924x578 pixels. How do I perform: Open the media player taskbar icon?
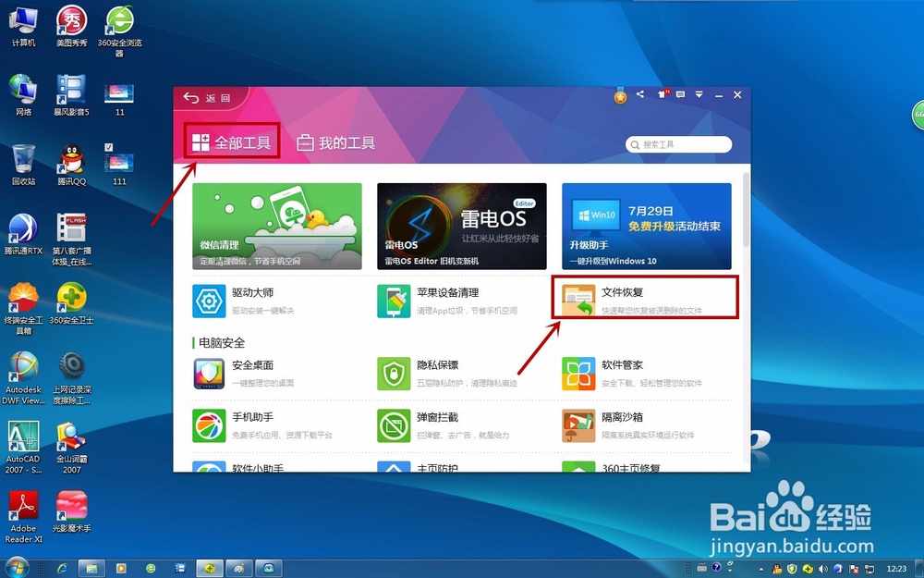pyautogui.click(x=121, y=569)
